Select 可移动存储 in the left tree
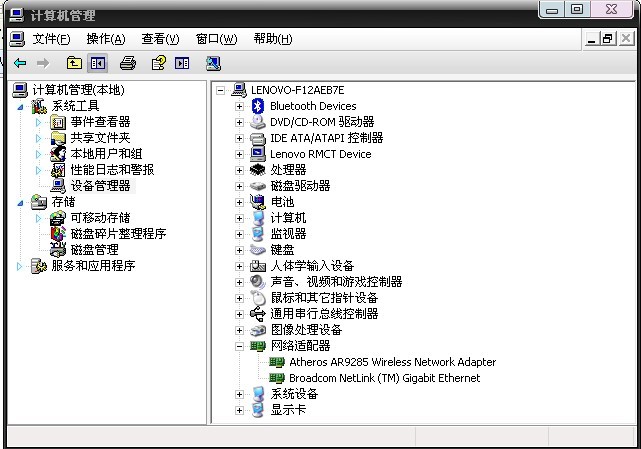 tap(100, 218)
